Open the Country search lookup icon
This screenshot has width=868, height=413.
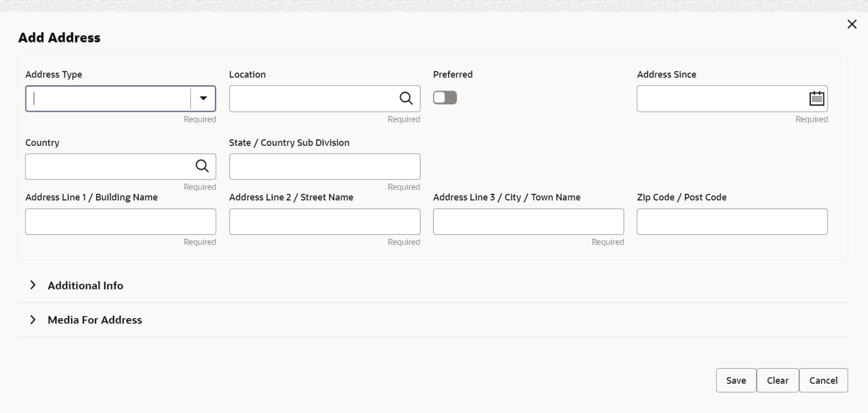click(x=202, y=166)
